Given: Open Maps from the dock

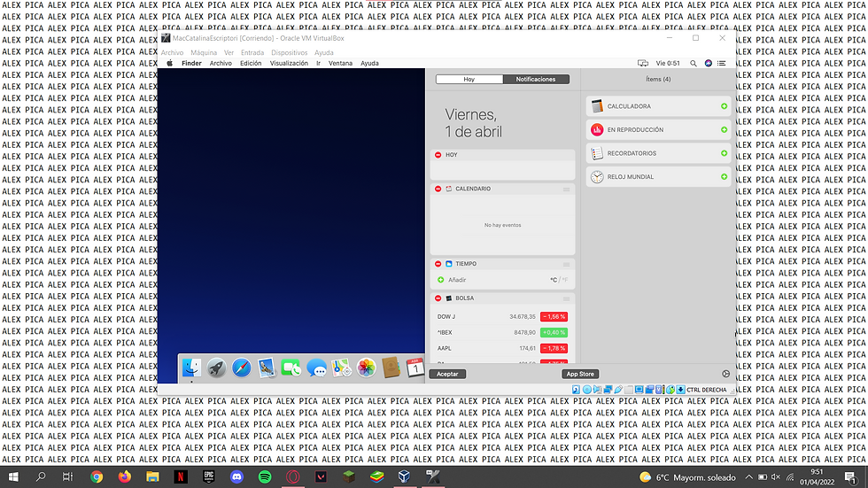Looking at the screenshot, I should (341, 368).
